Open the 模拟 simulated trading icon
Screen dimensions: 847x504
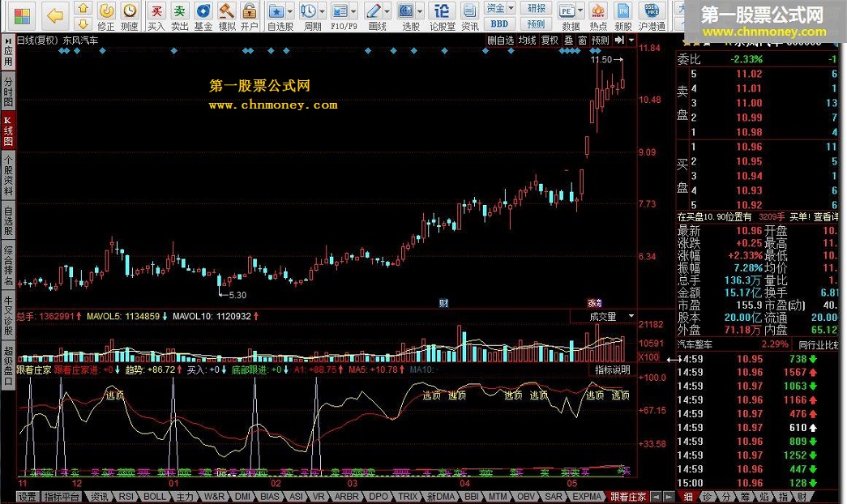[x=226, y=16]
